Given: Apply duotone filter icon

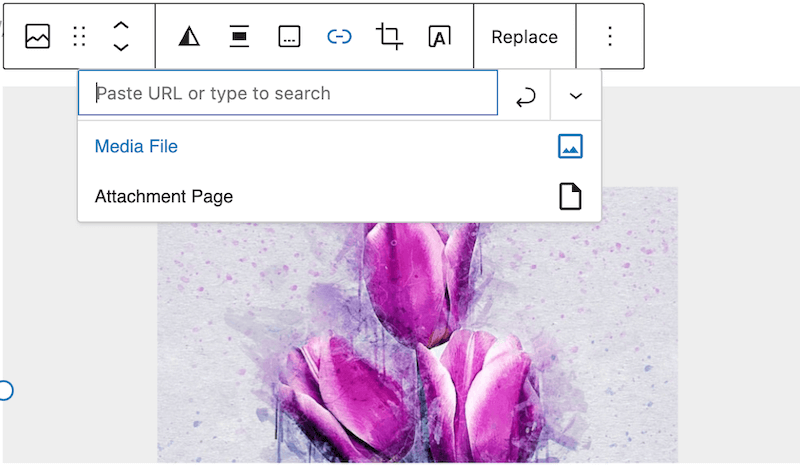Looking at the screenshot, I should (189, 36).
